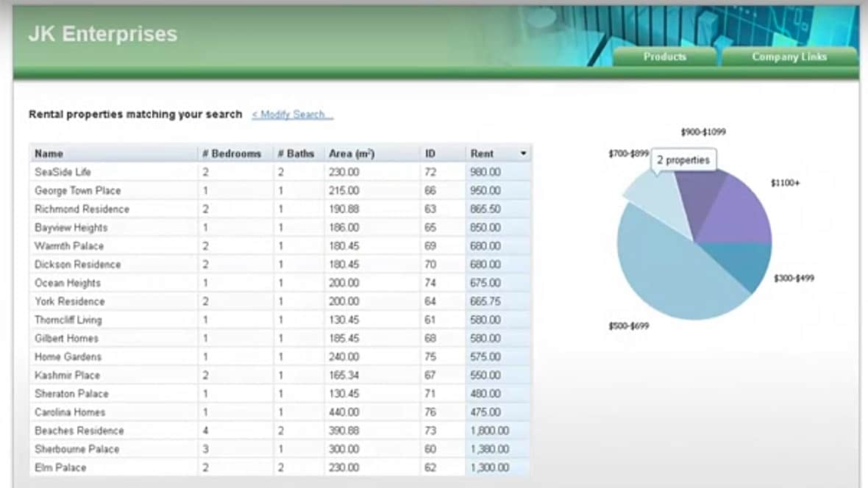Click the Modify Search link
868x488 pixels.
click(x=292, y=115)
